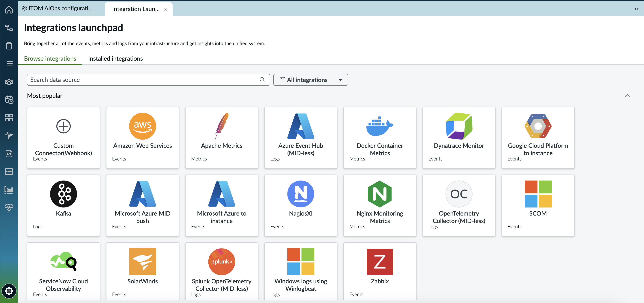Open the hierarchy map icon in sidebar
The image size is (644, 303).
click(x=9, y=28)
